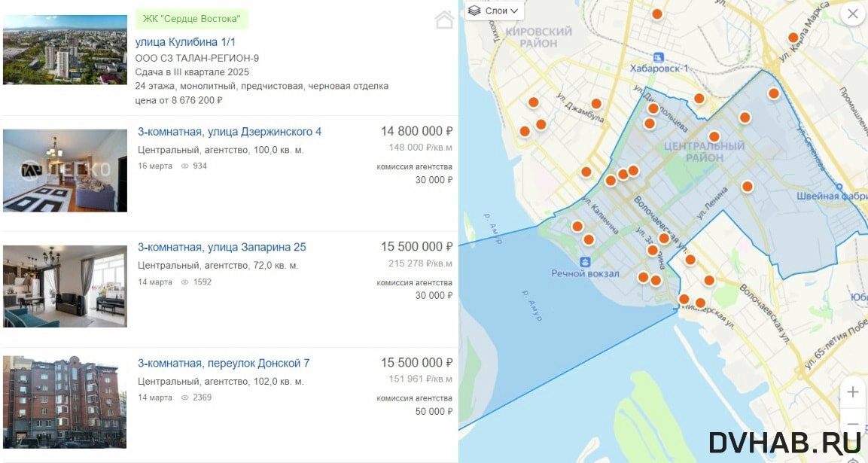Open listing 3-комнатная, улица Дзержинского 4
Screen dimensions: 868x463
coord(229,132)
